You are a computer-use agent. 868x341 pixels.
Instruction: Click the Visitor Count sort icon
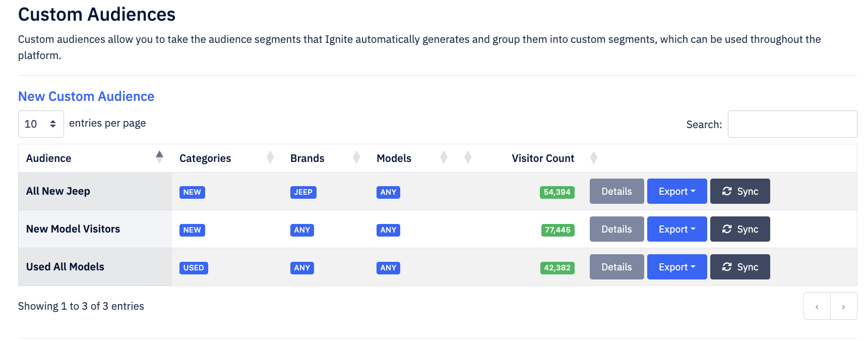tap(594, 157)
